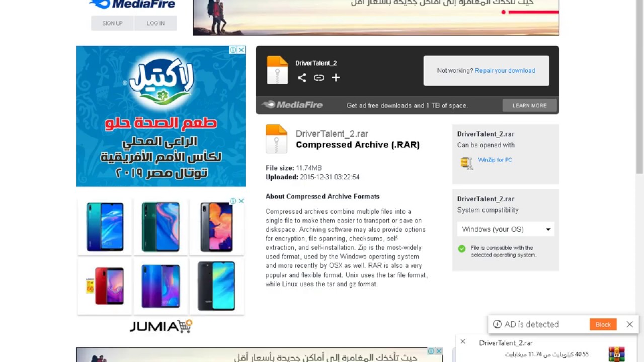Click the copy link icon
The height and width of the screenshot is (362, 644).
[319, 78]
